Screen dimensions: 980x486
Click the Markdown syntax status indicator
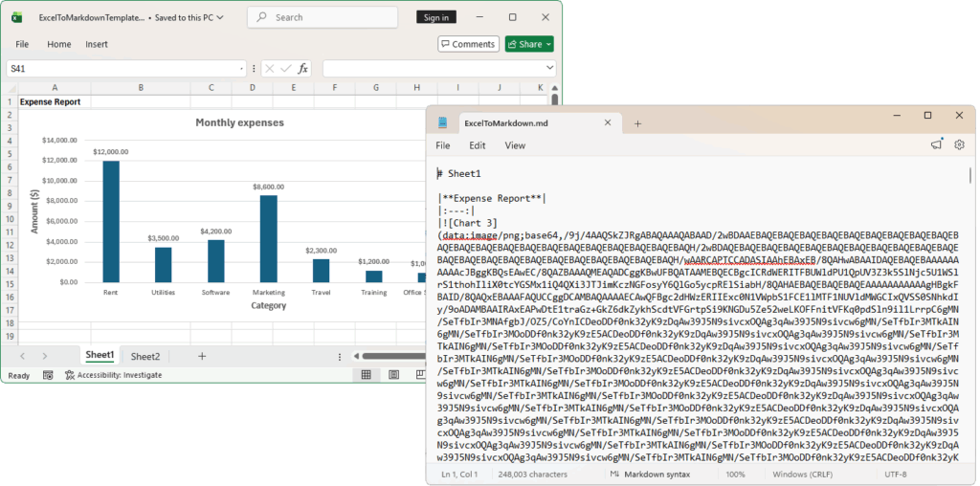pyautogui.click(x=651, y=475)
